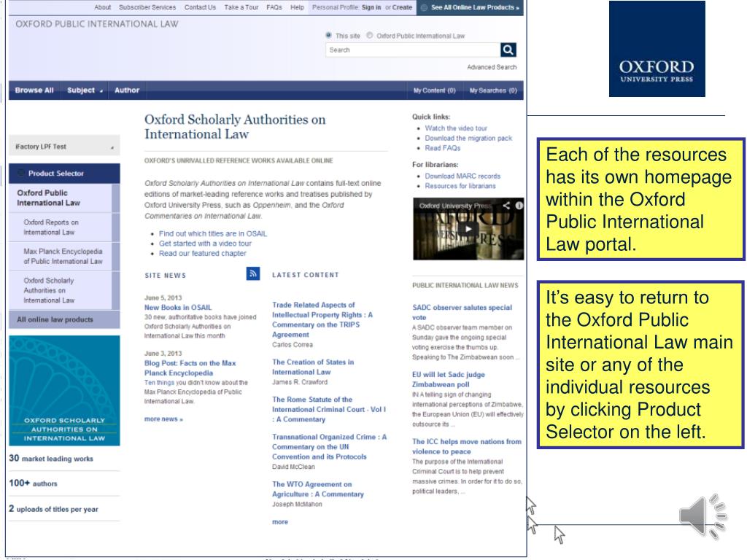Open the FAQs link in the top bar
This screenshot has width=747, height=560.
(274, 7)
